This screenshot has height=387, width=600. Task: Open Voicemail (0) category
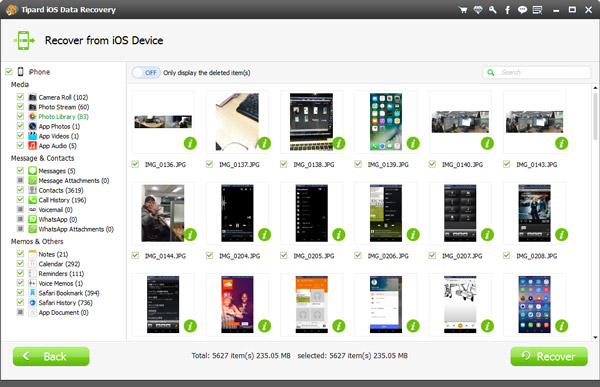pos(55,210)
